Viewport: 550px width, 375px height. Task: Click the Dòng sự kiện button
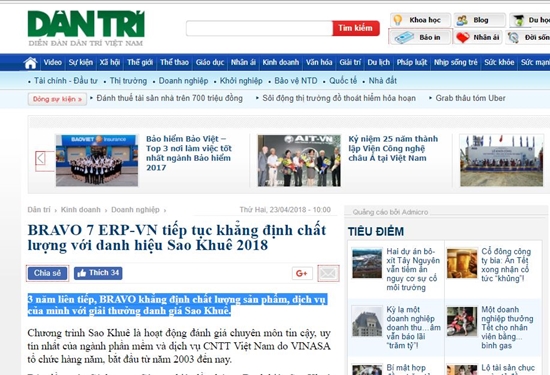click(57, 99)
